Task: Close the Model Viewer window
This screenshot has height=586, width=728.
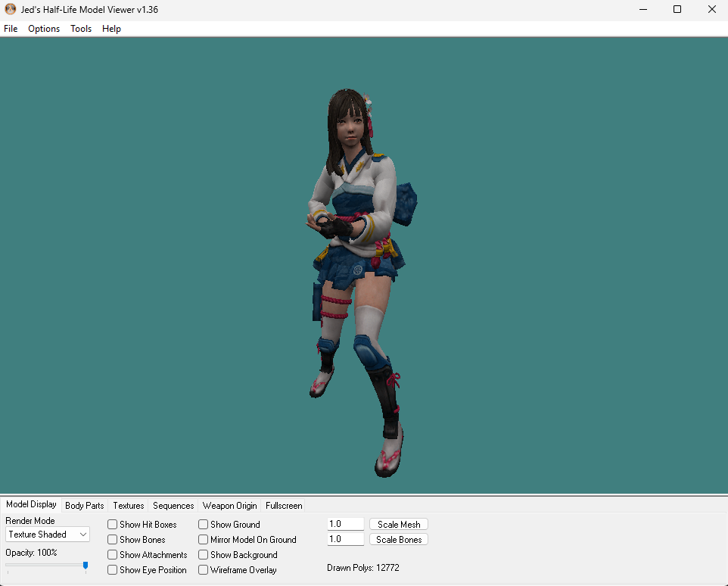Action: pos(712,9)
